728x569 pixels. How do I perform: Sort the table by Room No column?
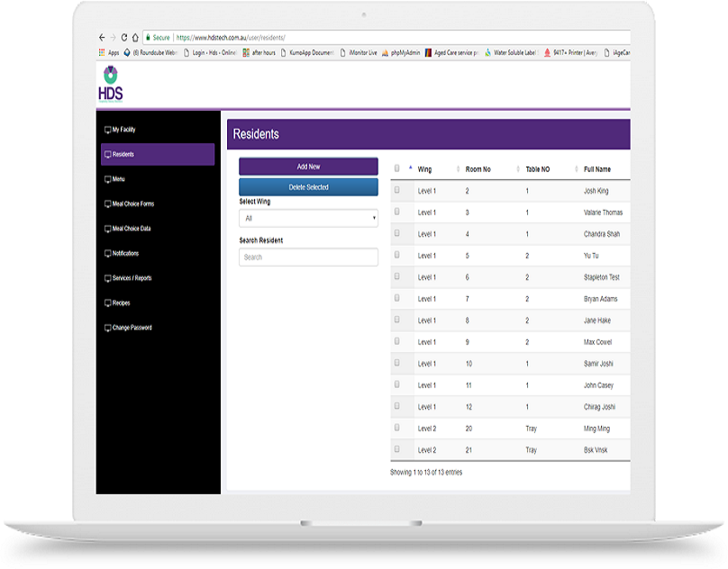[x=478, y=169]
